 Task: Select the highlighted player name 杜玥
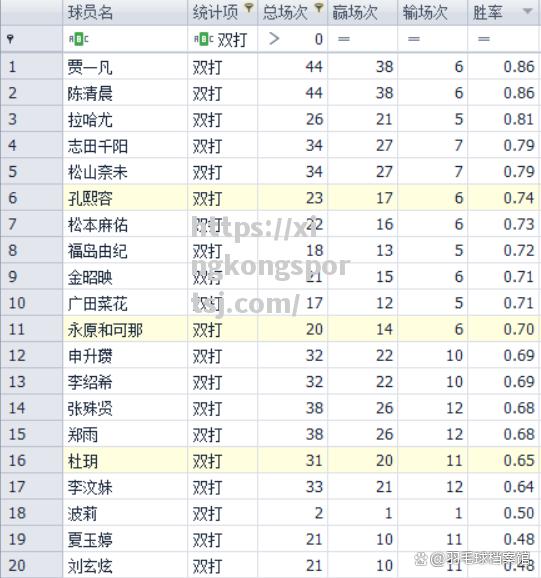tap(83, 461)
